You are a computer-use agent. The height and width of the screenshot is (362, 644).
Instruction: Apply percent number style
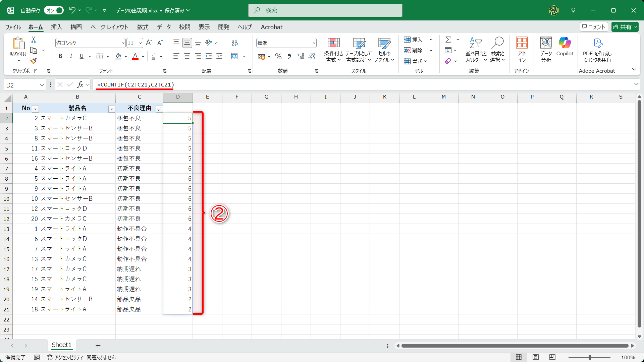[278, 56]
